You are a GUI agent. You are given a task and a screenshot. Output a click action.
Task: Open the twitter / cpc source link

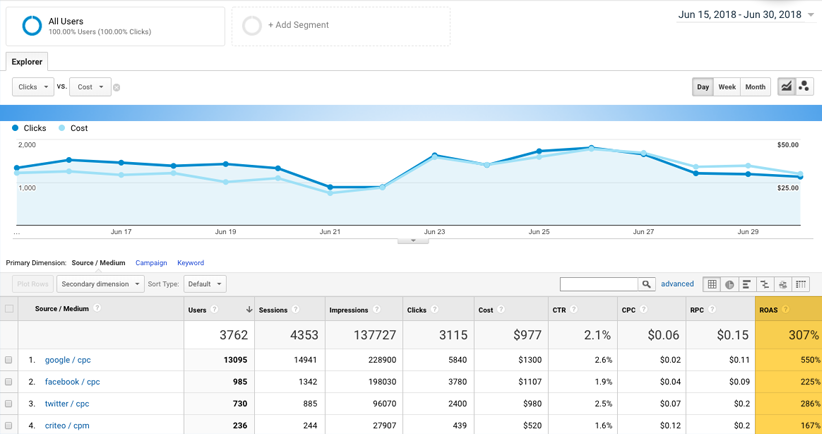tap(66, 404)
